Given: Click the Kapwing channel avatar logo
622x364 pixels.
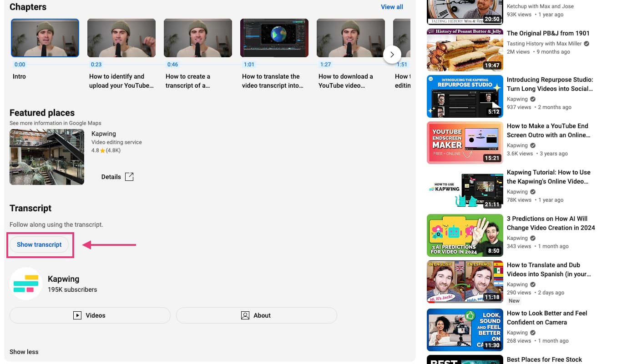Looking at the screenshot, I should [x=26, y=284].
